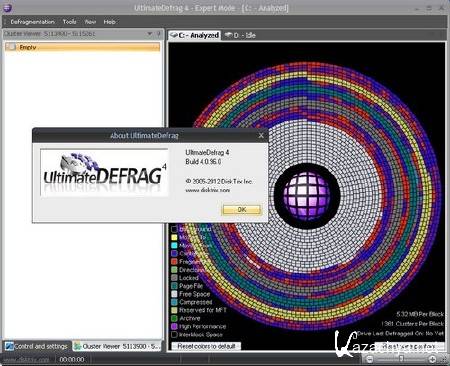The height and width of the screenshot is (366, 450).
Task: Click the High Performance legend label
Action: click(x=203, y=326)
